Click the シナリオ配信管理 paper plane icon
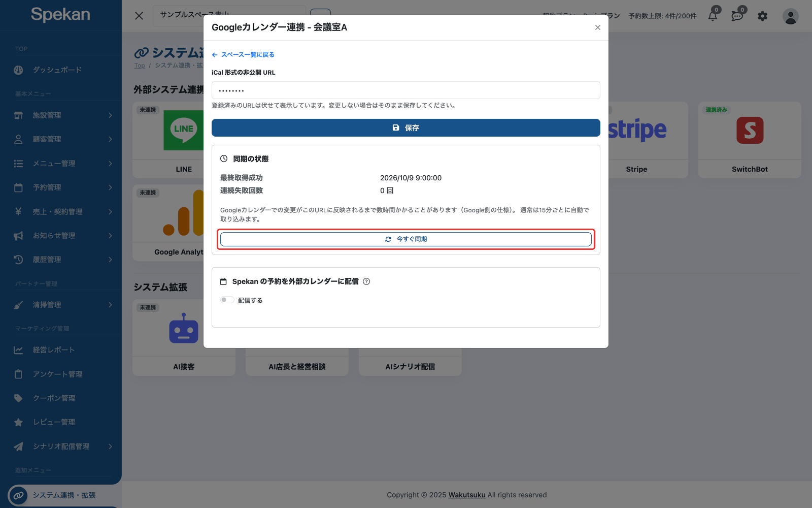Image resolution: width=812 pixels, height=508 pixels. 18,447
